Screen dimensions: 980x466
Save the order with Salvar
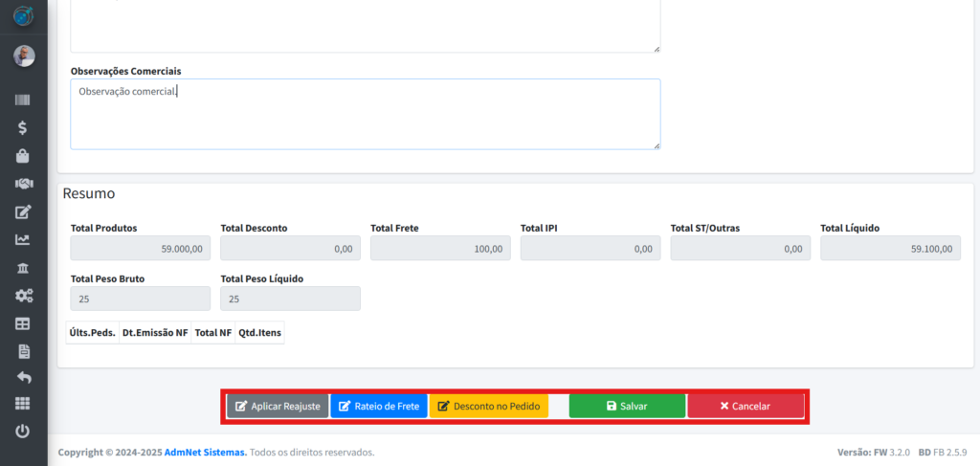point(627,406)
